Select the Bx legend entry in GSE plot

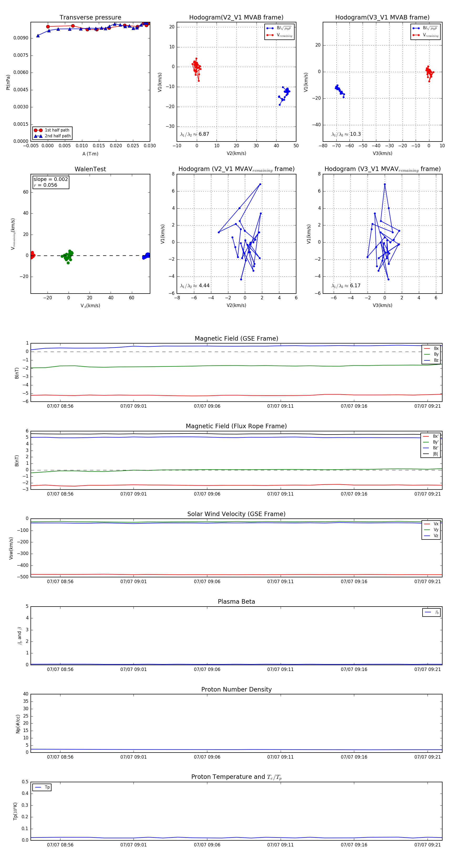(431, 349)
